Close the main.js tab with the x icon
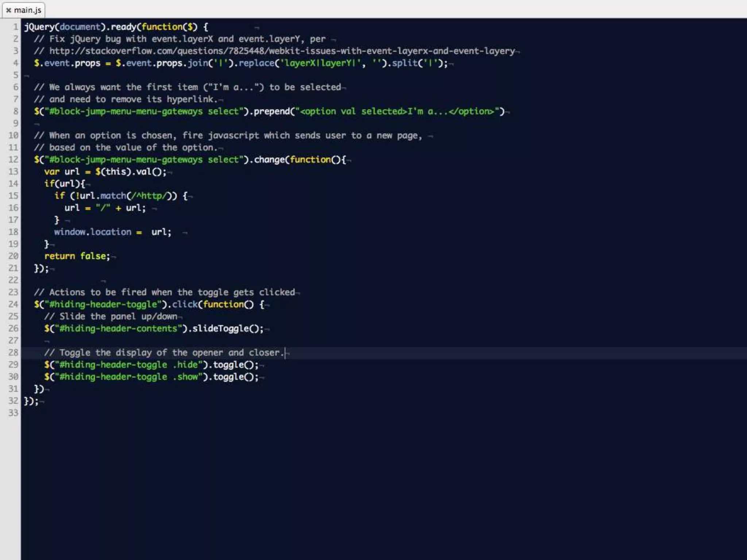 coord(8,10)
